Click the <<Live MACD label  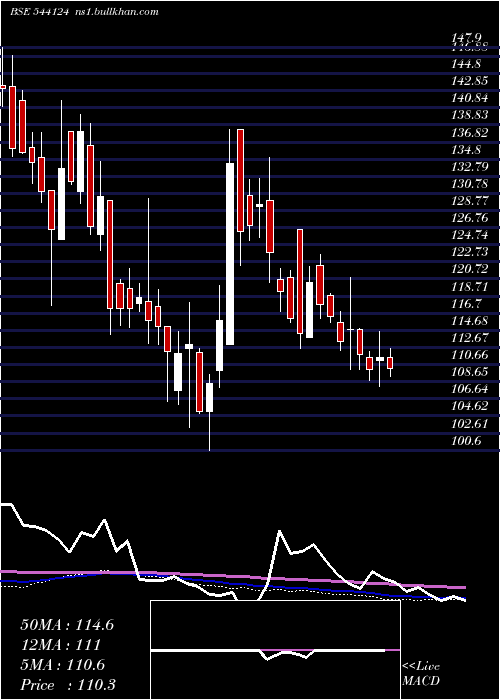[x=421, y=674]
